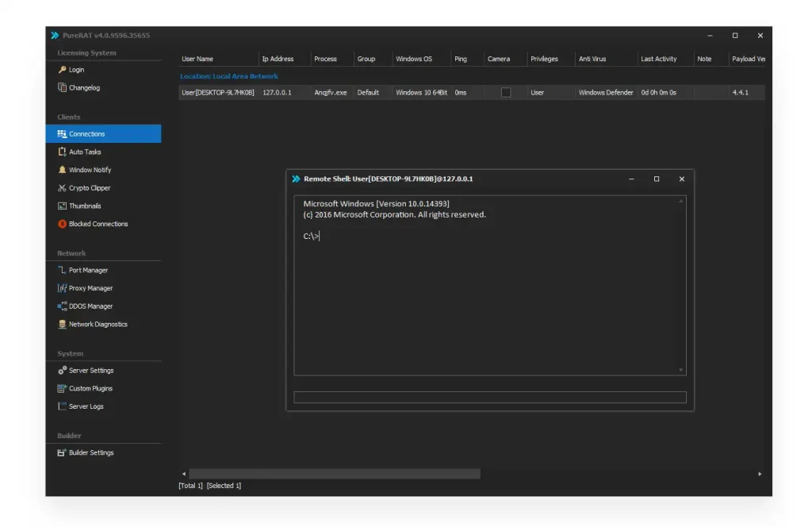Viewport: 812px width, 527px height.
Task: Click the Login key icon in sidebar
Action: pyautogui.click(x=62, y=70)
